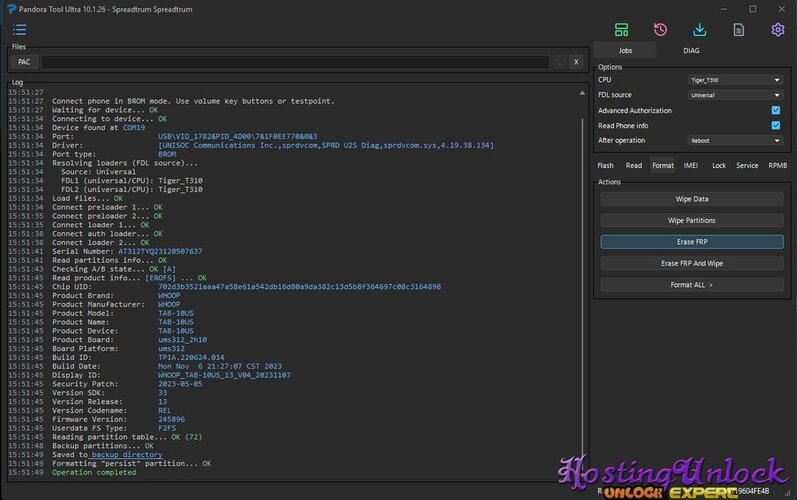
Task: Toggle the Read Phone info checkbox
Action: [x=776, y=125]
